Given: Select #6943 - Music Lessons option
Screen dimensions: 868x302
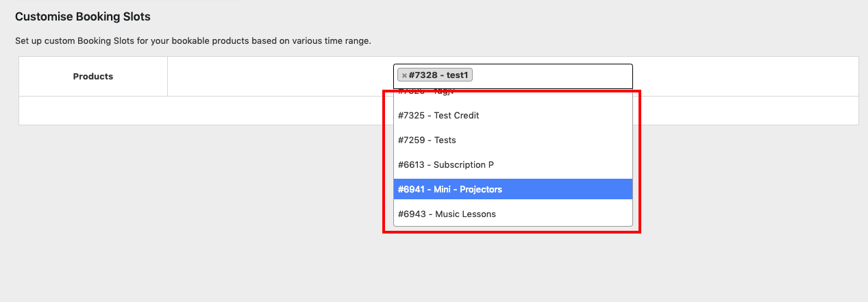Looking at the screenshot, I should click(x=512, y=214).
